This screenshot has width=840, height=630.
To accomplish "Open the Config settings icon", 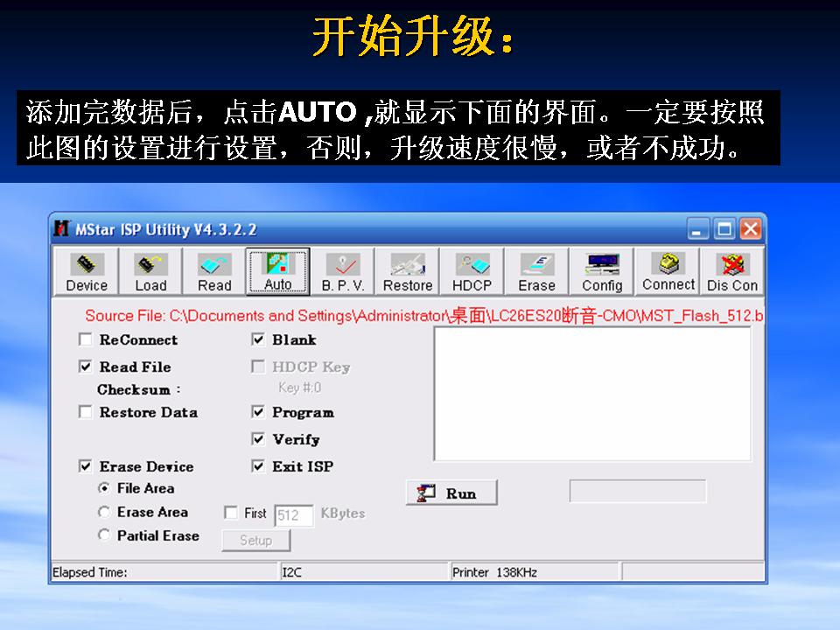I will [x=602, y=272].
